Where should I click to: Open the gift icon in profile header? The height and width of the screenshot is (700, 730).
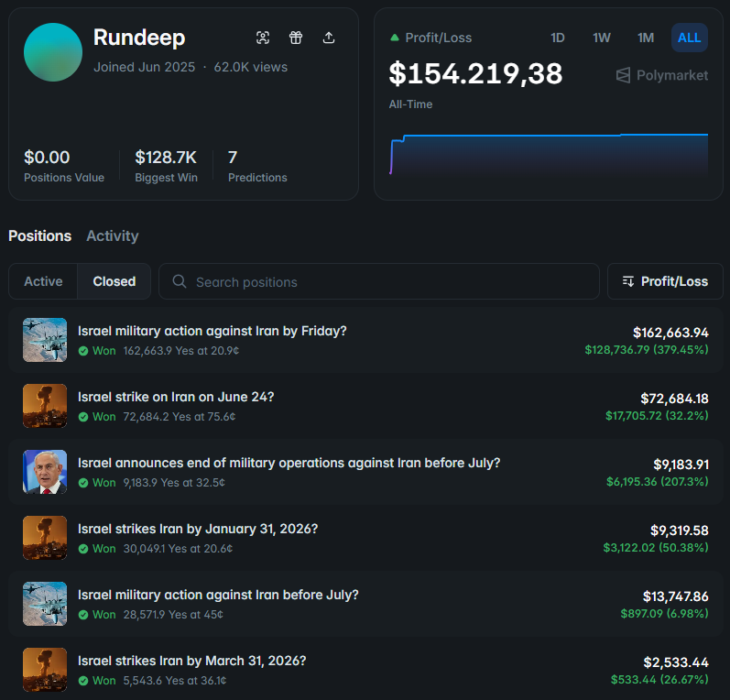point(296,38)
